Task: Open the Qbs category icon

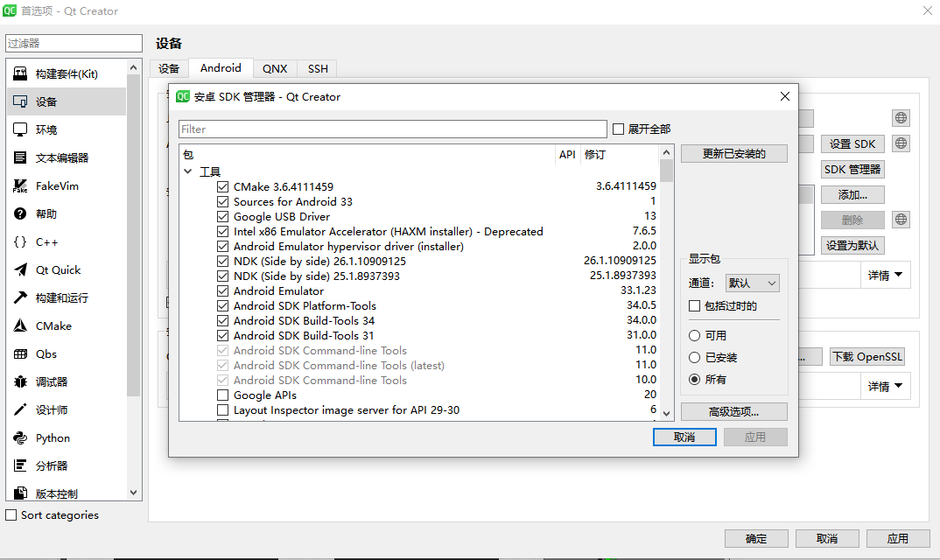Action: point(20,353)
